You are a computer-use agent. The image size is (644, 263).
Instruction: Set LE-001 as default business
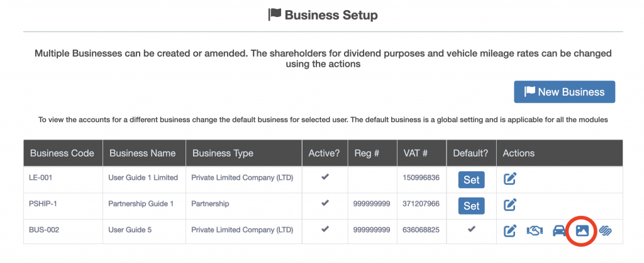471,179
